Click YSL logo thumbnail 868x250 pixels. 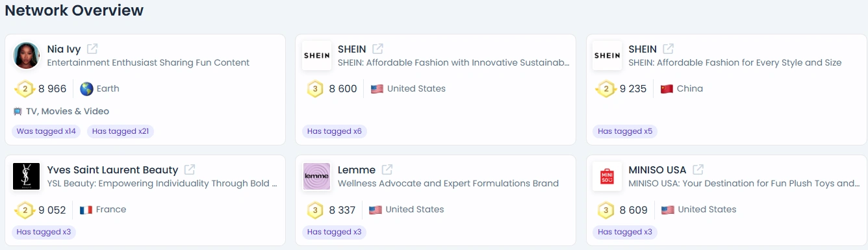(27, 177)
